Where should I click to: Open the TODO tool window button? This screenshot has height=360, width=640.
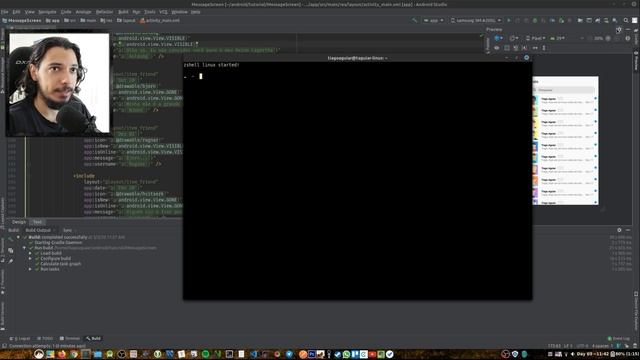45,338
